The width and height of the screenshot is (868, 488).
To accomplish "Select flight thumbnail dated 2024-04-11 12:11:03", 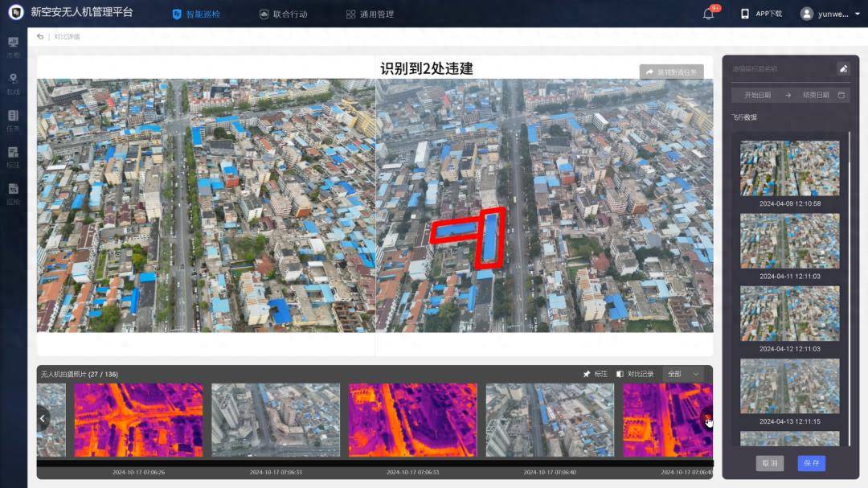I will [789, 241].
